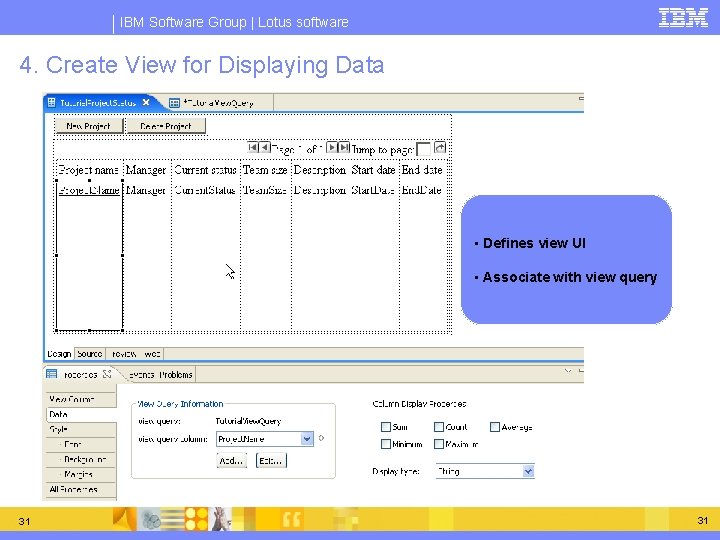This screenshot has width=720, height=540.
Task: Select Team size column header
Action: tap(265, 170)
